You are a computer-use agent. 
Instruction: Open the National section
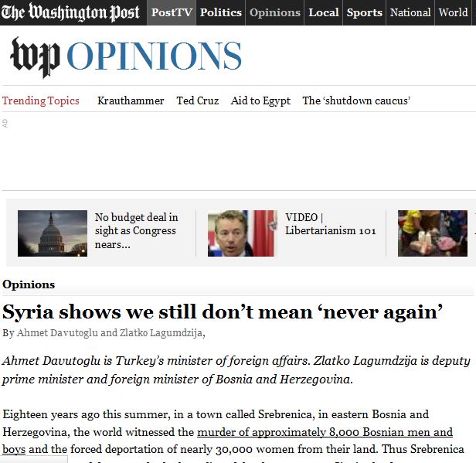(410, 12)
